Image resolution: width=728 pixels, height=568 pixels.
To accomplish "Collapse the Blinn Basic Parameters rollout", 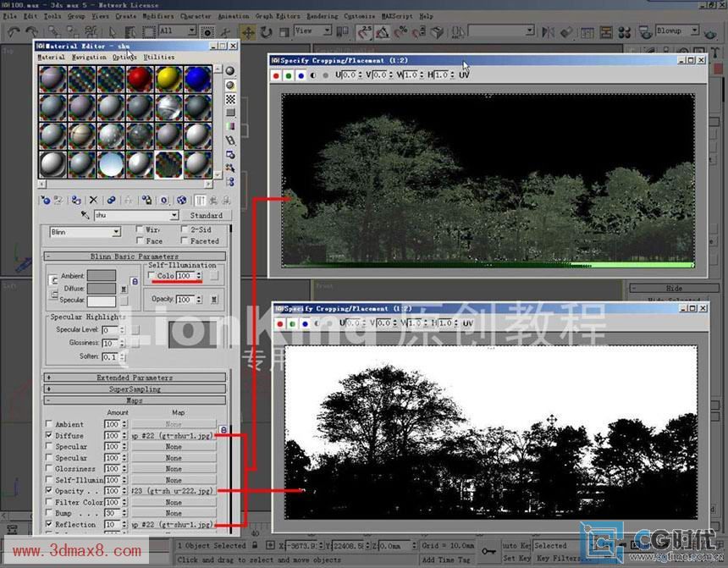I will pyautogui.click(x=135, y=256).
